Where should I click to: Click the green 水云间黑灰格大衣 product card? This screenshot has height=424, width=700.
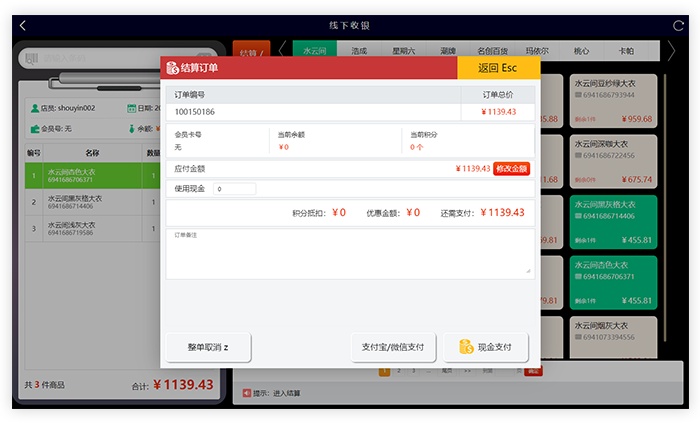click(x=613, y=220)
